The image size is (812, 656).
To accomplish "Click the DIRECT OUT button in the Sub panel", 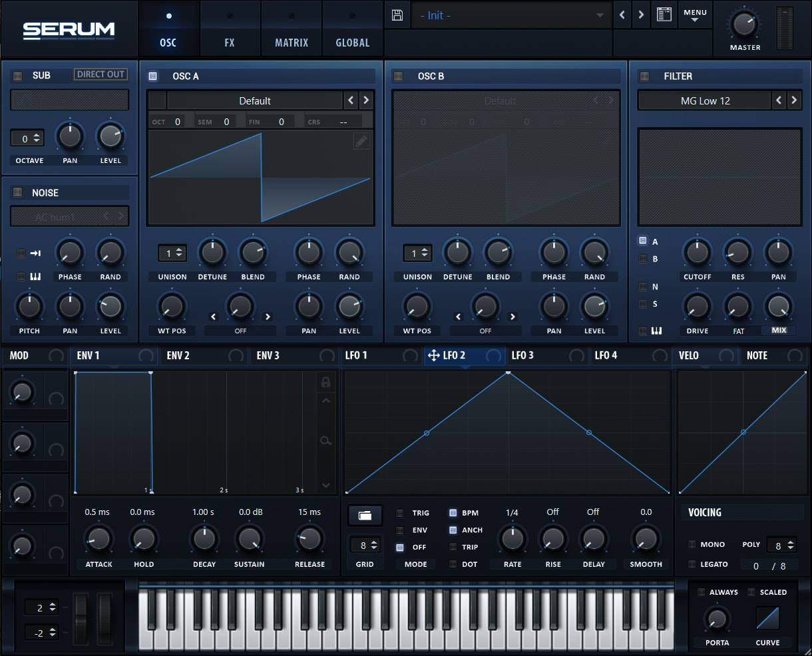I will 100,74.
